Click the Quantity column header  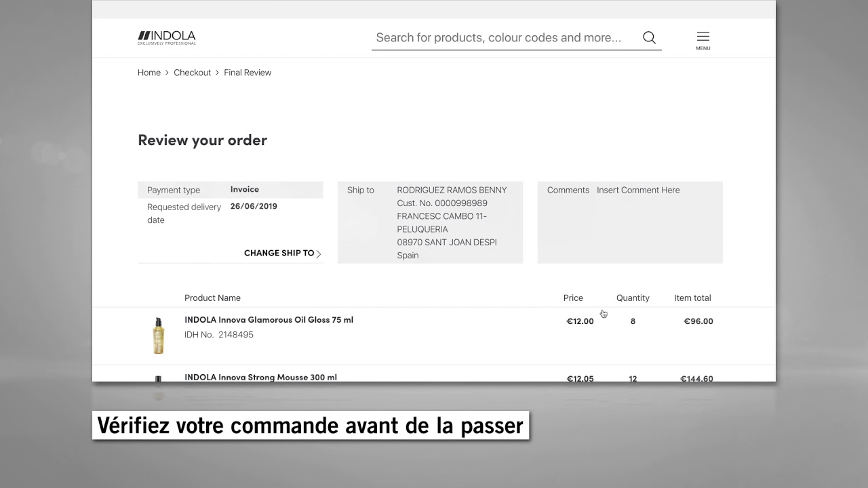click(x=633, y=298)
